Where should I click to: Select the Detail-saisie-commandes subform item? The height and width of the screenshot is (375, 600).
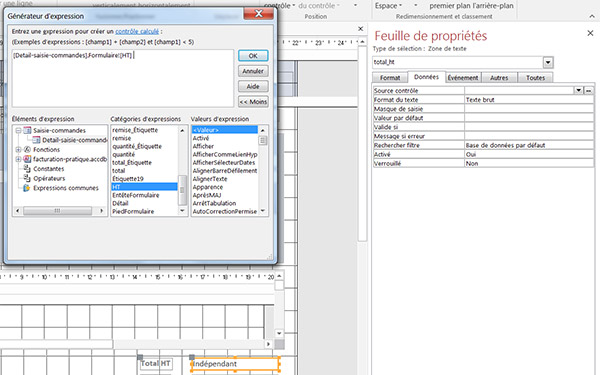[x=75, y=140]
